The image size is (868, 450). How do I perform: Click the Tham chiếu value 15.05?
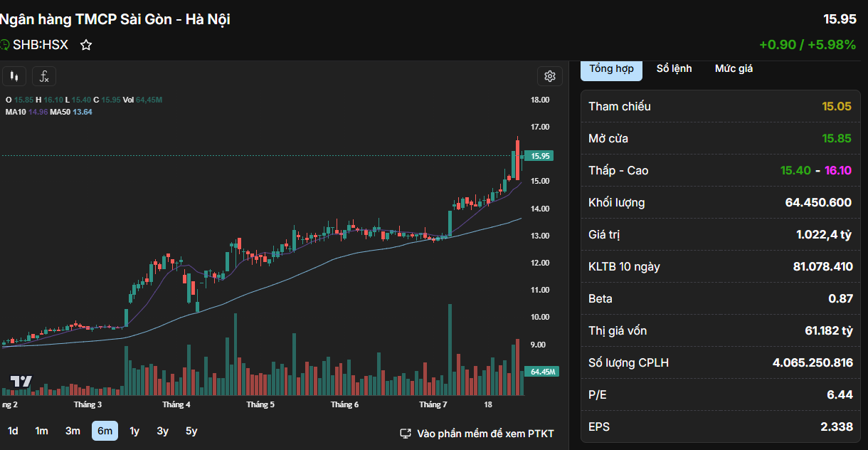pyautogui.click(x=837, y=107)
